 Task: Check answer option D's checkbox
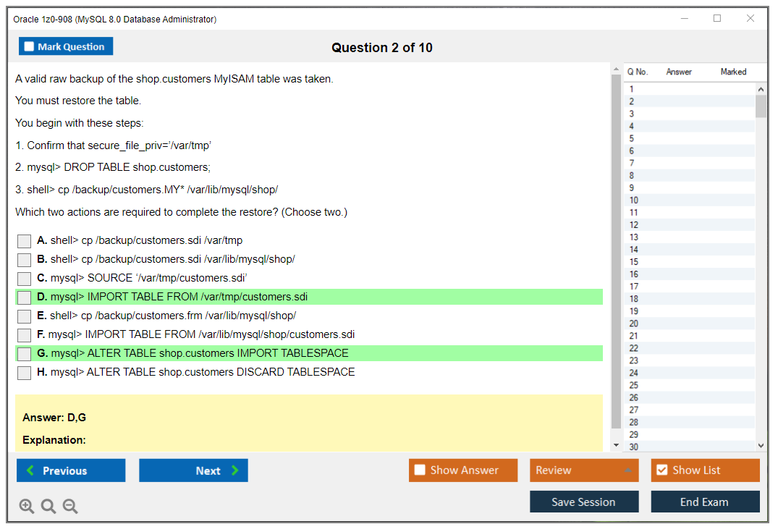(x=24, y=297)
